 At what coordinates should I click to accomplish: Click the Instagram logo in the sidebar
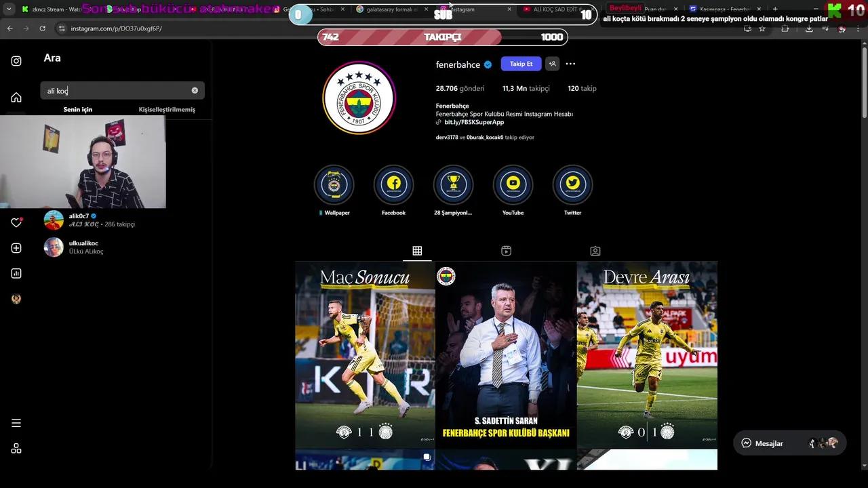pos(16,61)
